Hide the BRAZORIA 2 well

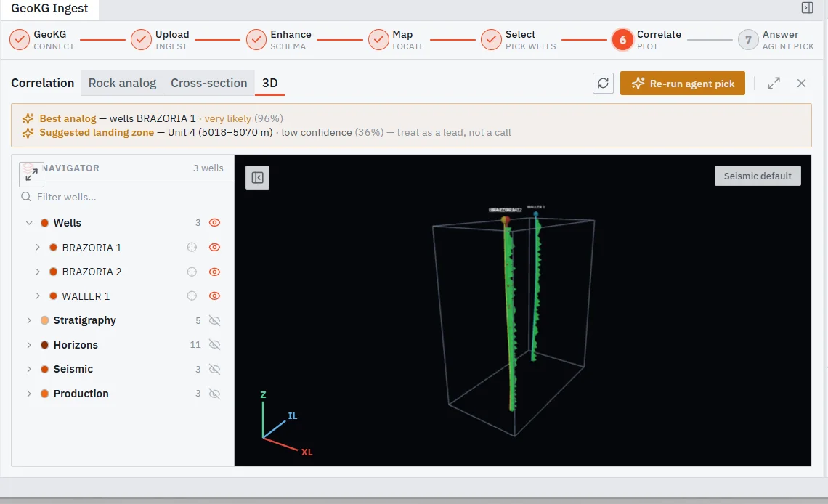pos(214,272)
